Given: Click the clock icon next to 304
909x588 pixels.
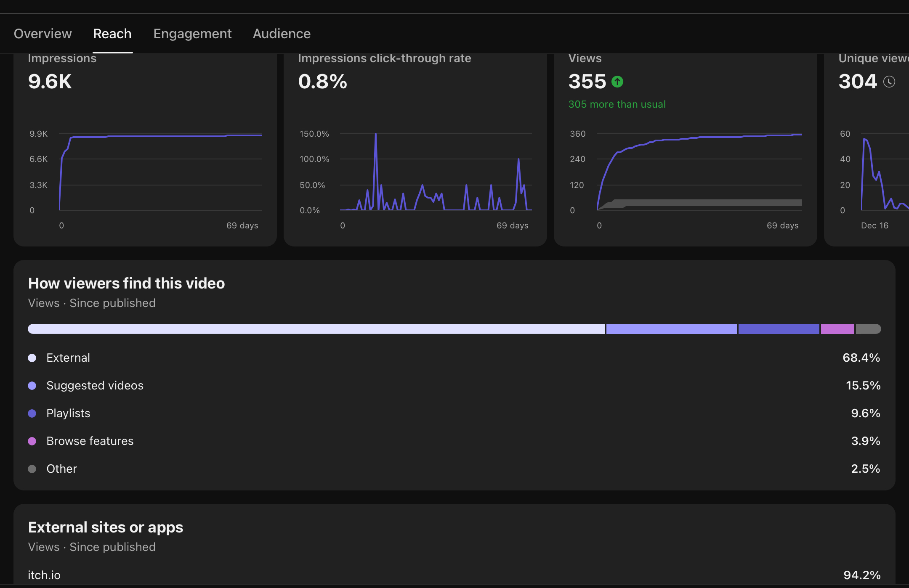Looking at the screenshot, I should coord(889,82).
